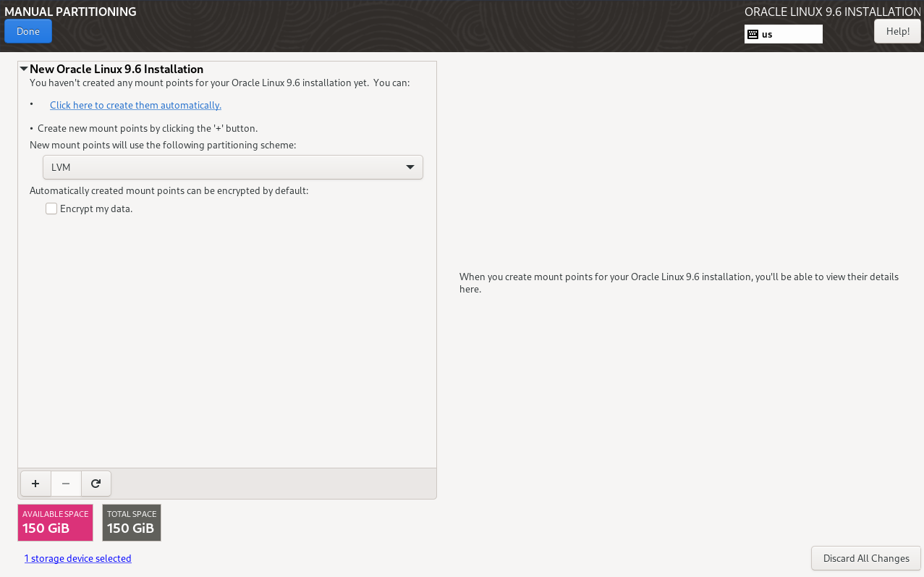Click 'Click here to create them automatically' link

135,105
